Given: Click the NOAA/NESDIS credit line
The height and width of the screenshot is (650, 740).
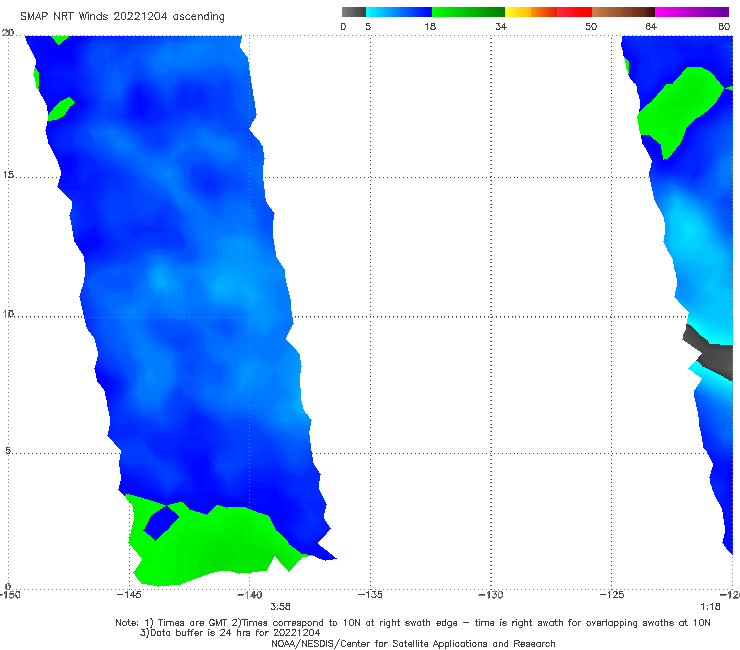Looking at the screenshot, I should 413,644.
